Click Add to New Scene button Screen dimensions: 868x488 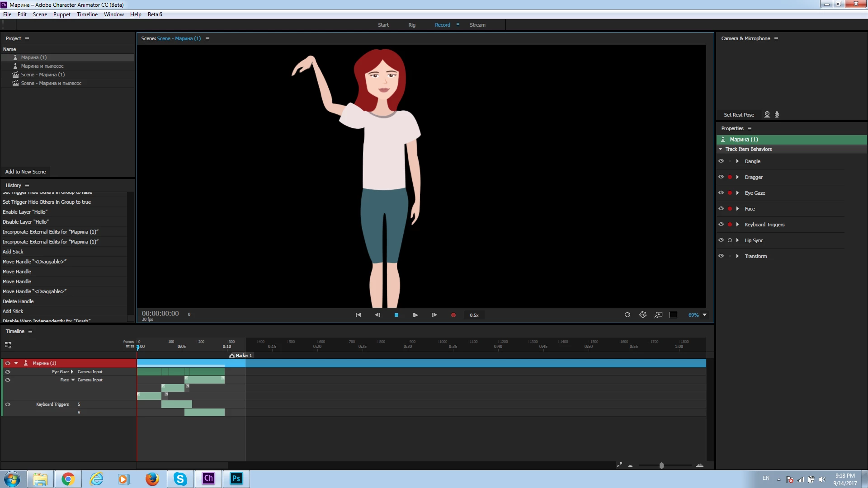click(x=25, y=172)
